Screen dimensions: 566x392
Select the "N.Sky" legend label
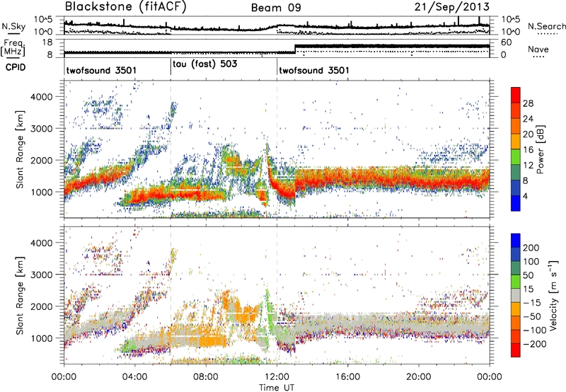[13, 26]
